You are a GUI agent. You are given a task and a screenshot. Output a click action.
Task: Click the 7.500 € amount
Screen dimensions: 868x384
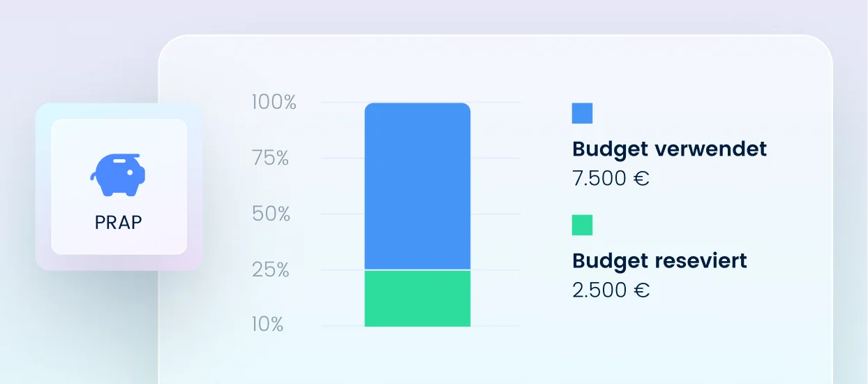click(x=611, y=178)
